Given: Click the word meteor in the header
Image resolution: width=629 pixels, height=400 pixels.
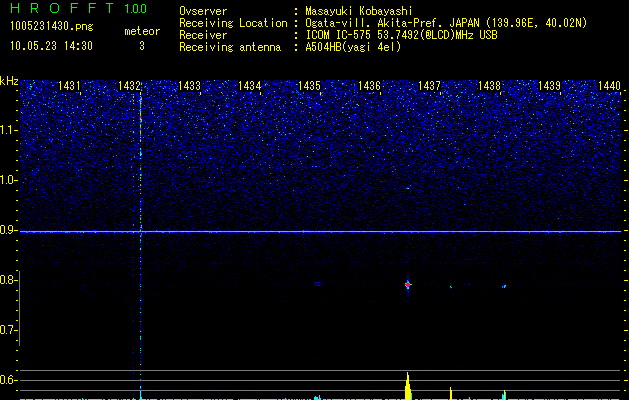Looking at the screenshot, I should point(142,31).
